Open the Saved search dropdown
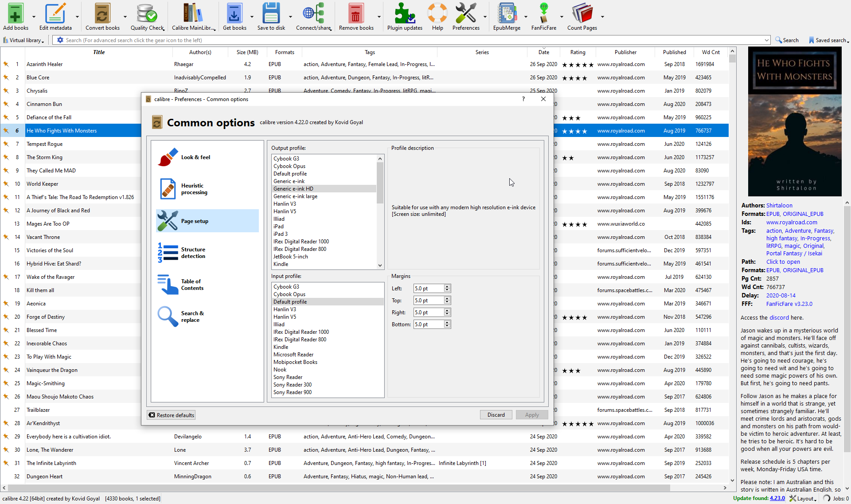851x504 pixels. click(828, 40)
